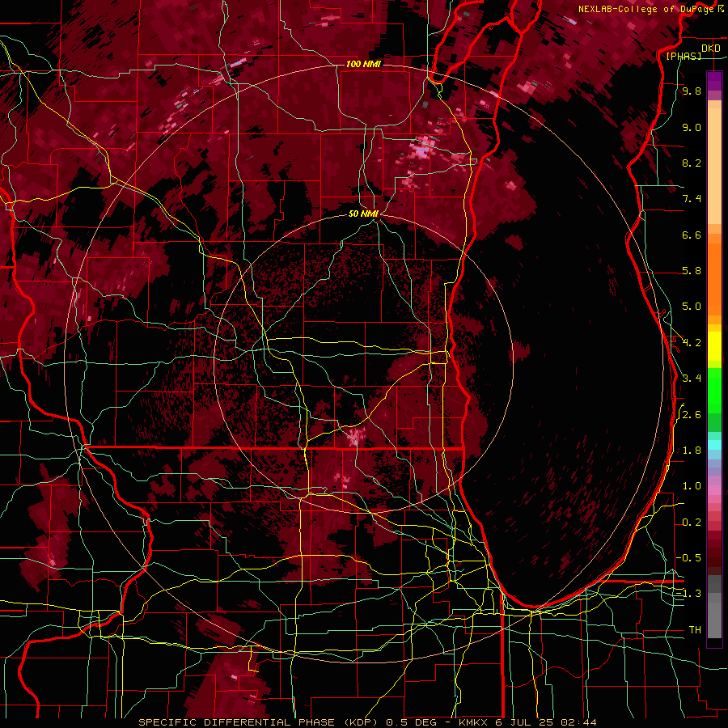The width and height of the screenshot is (728, 728).
Task: Click the 1.8 scale value
Action: click(692, 451)
